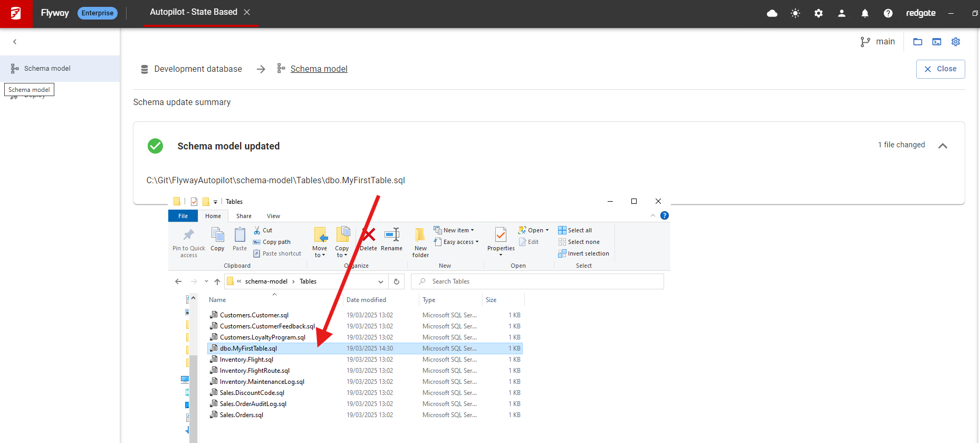Open settings gear in title bar
The image size is (980, 443).
(819, 13)
